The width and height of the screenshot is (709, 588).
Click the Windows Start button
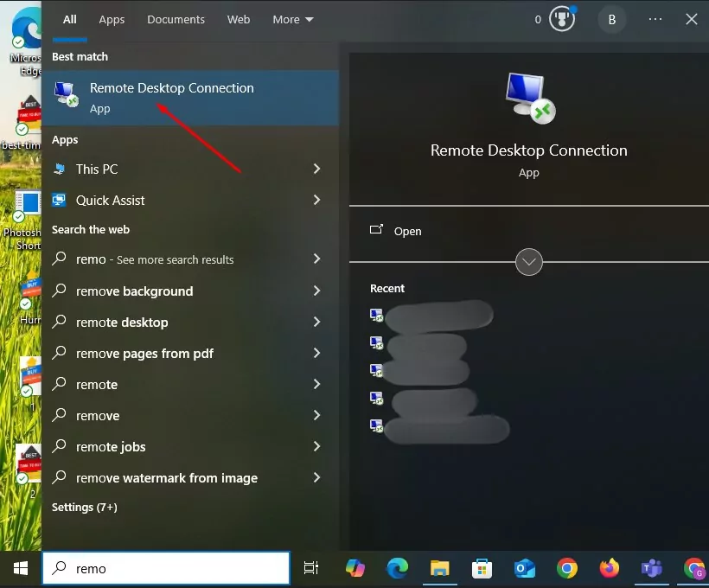21,569
